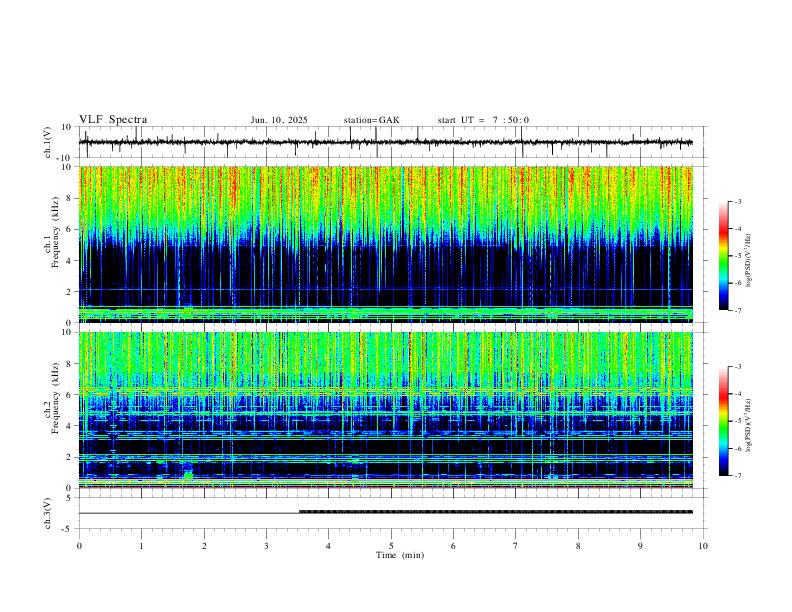Click time-axis tick label "7"
The image size is (792, 612).
516,546
